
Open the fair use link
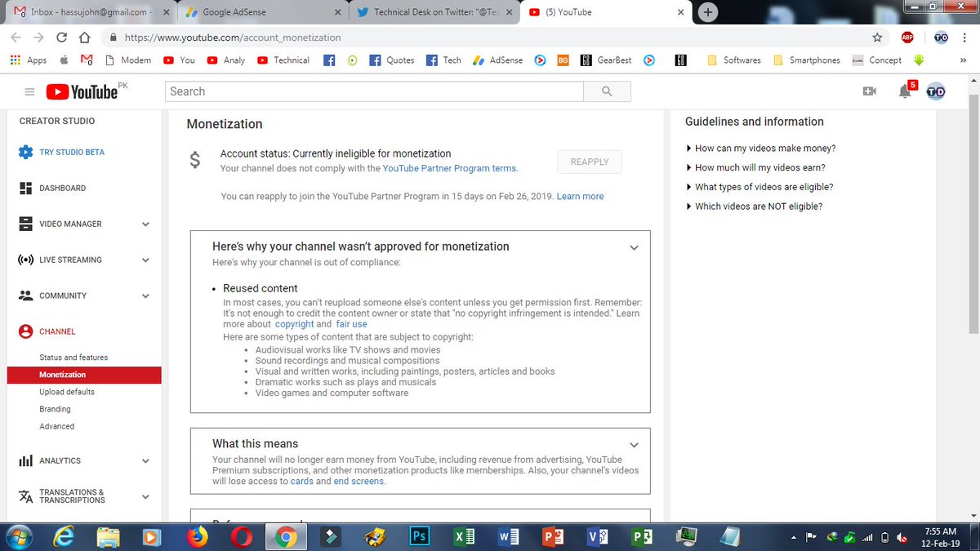coord(352,324)
